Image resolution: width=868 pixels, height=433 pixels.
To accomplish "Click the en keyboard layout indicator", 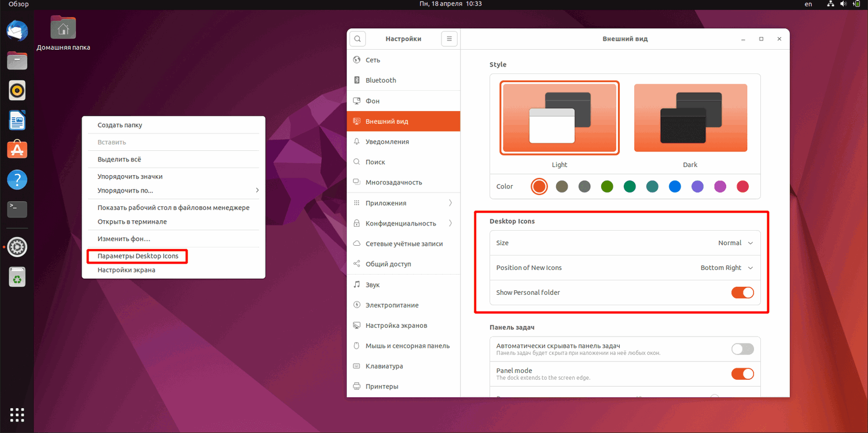I will [808, 4].
